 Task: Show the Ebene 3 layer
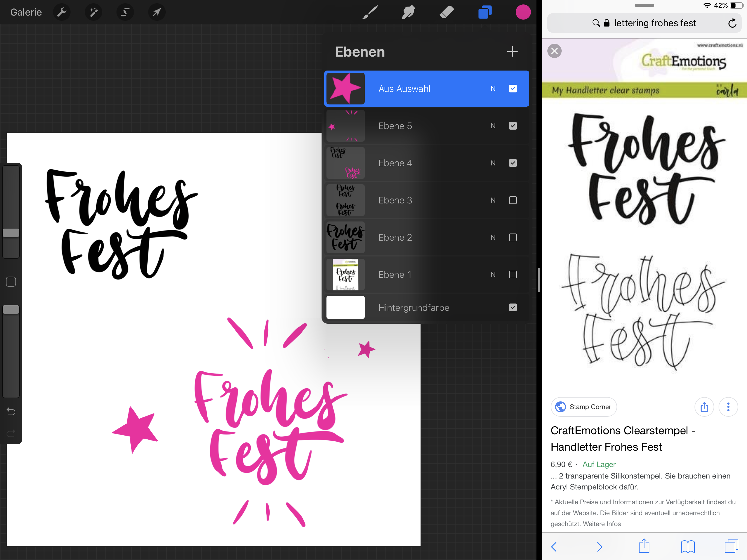point(513,200)
